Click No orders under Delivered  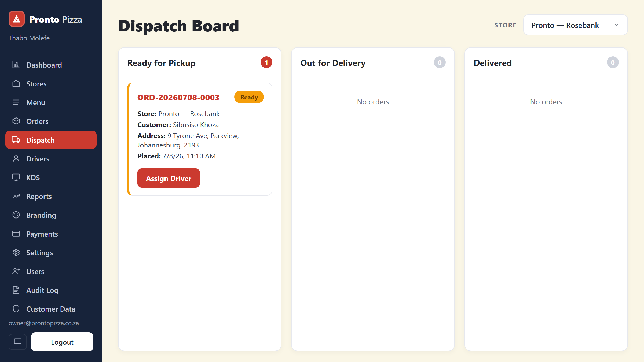(546, 102)
